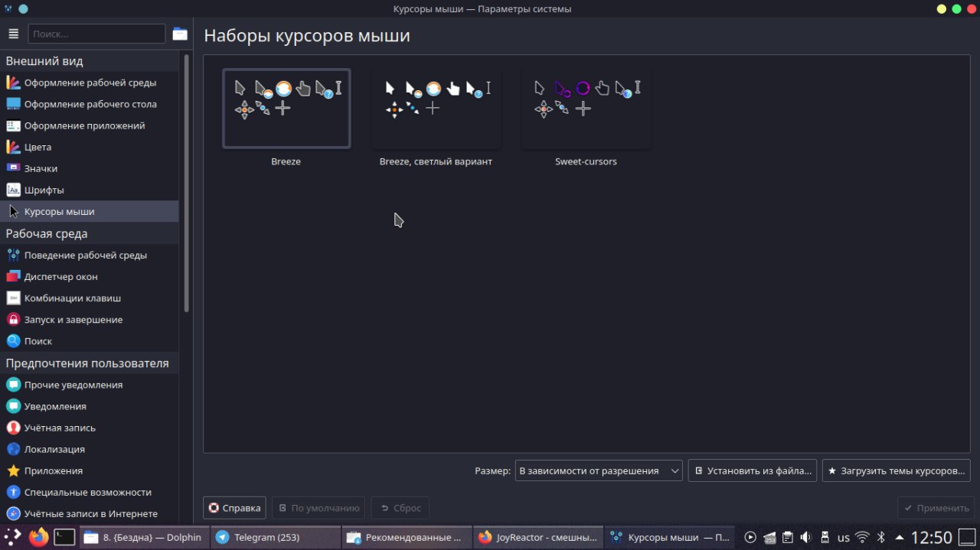This screenshot has height=550, width=980.
Task: Open the Размер cursor size dropdown
Action: [x=599, y=470]
